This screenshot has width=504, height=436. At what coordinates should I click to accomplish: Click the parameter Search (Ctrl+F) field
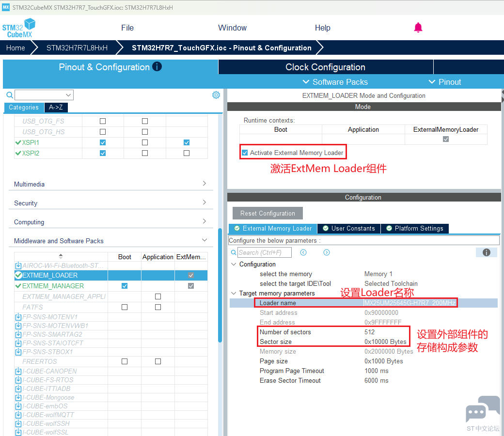click(265, 252)
